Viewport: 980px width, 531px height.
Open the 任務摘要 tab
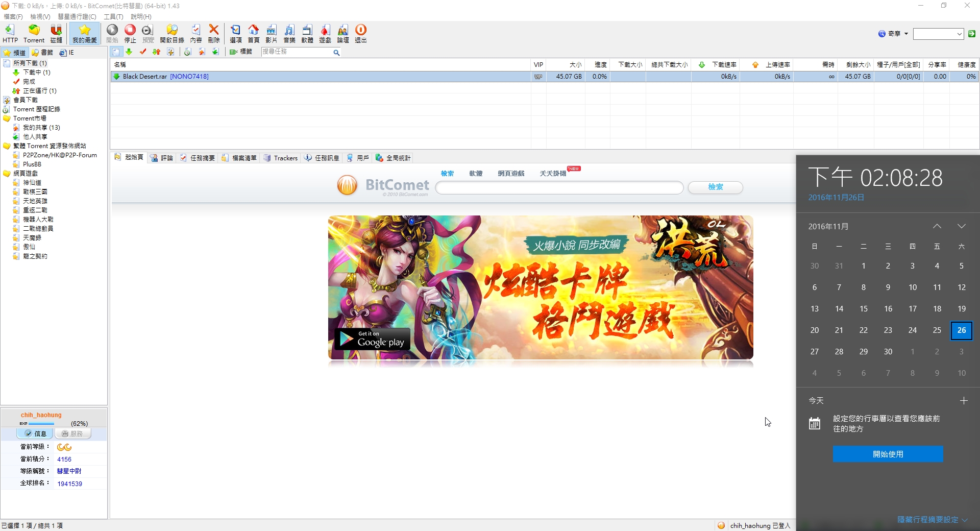[198, 158]
